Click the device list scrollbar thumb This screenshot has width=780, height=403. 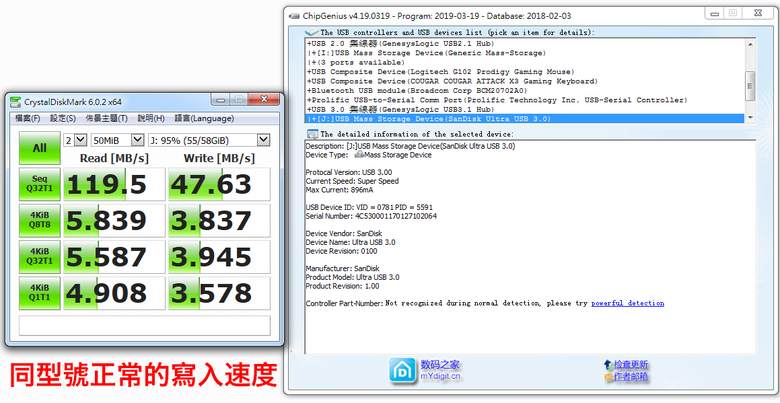[750, 86]
